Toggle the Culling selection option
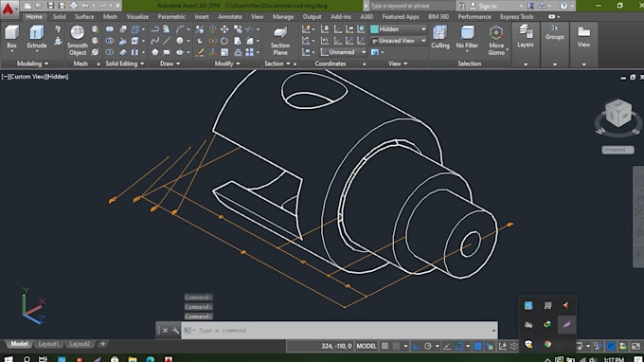The image size is (644, 362). (x=440, y=37)
